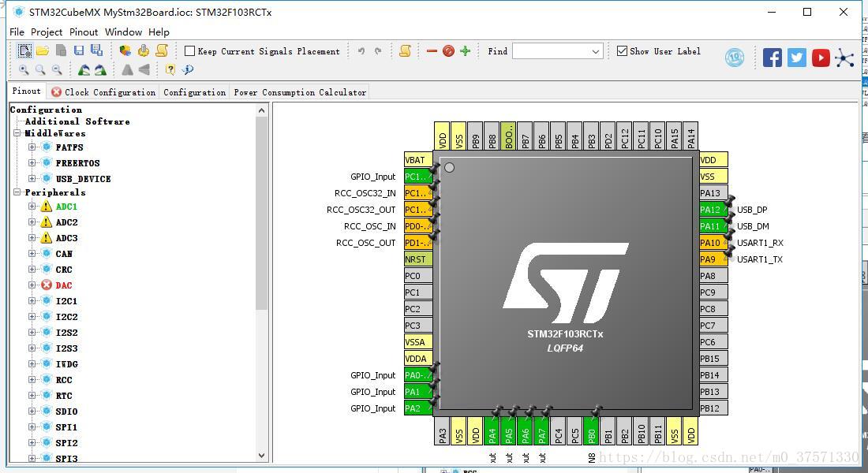Open the Twitter link icon
868x473 pixels.
click(x=797, y=58)
